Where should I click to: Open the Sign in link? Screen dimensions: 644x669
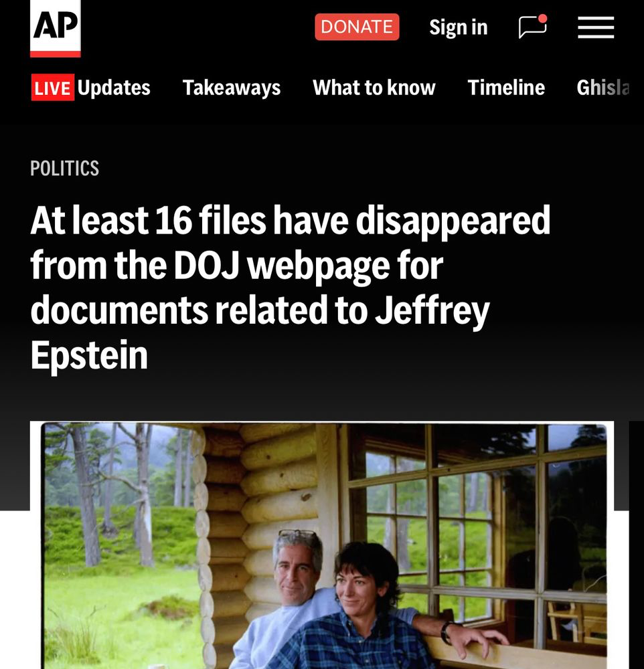pos(458,27)
